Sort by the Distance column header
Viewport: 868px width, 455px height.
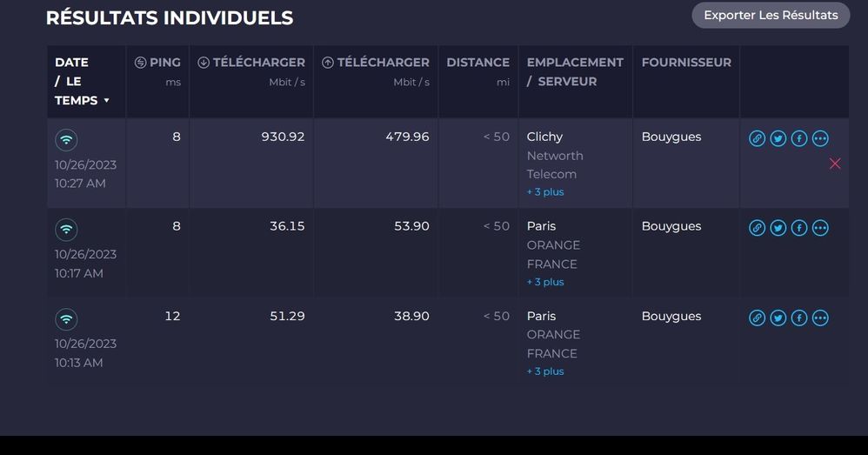(477, 63)
